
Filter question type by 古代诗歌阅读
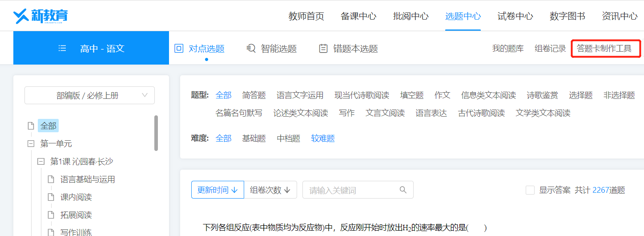coord(482,113)
